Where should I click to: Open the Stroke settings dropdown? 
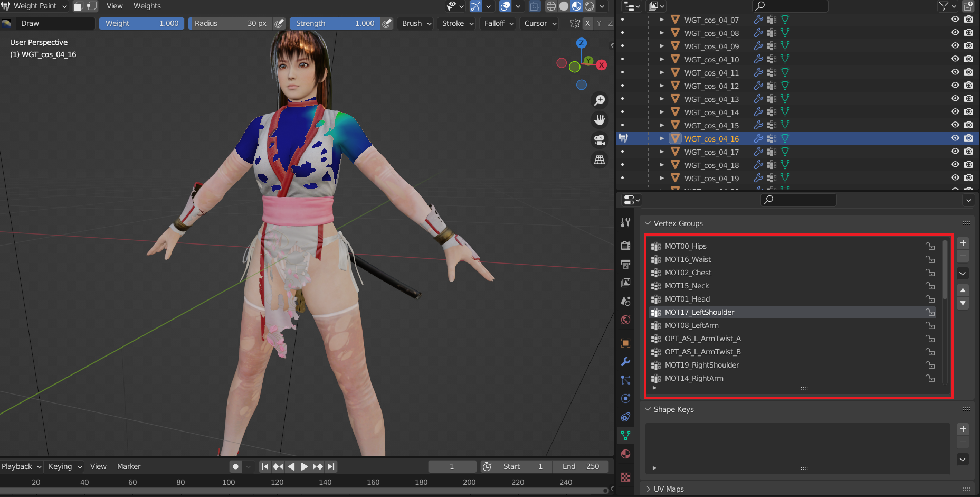[x=458, y=23]
